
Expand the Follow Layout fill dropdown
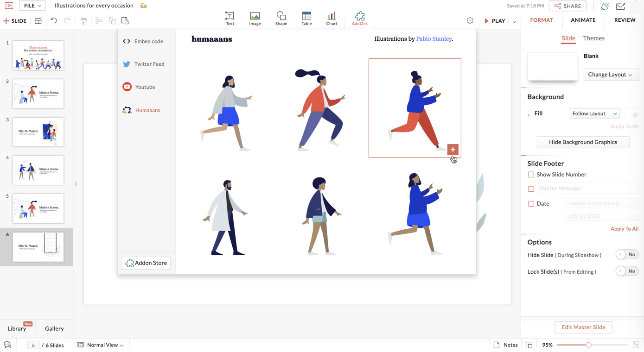click(594, 113)
